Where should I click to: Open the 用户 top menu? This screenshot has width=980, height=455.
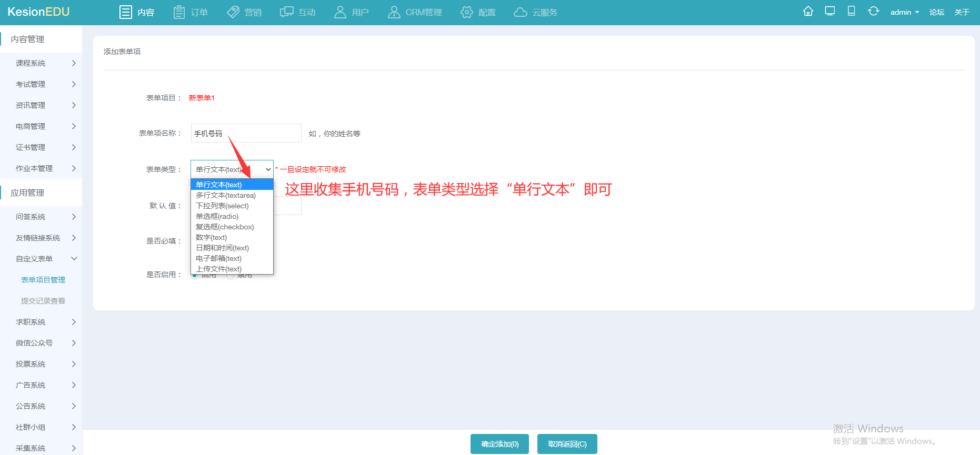(x=352, y=12)
